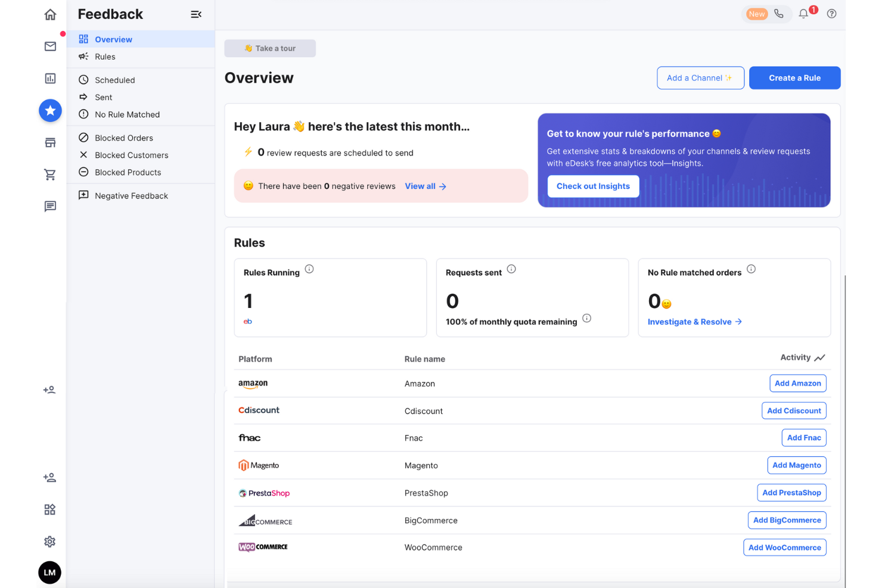Open the Home icon in sidebar
The image size is (882, 588).
point(50,14)
